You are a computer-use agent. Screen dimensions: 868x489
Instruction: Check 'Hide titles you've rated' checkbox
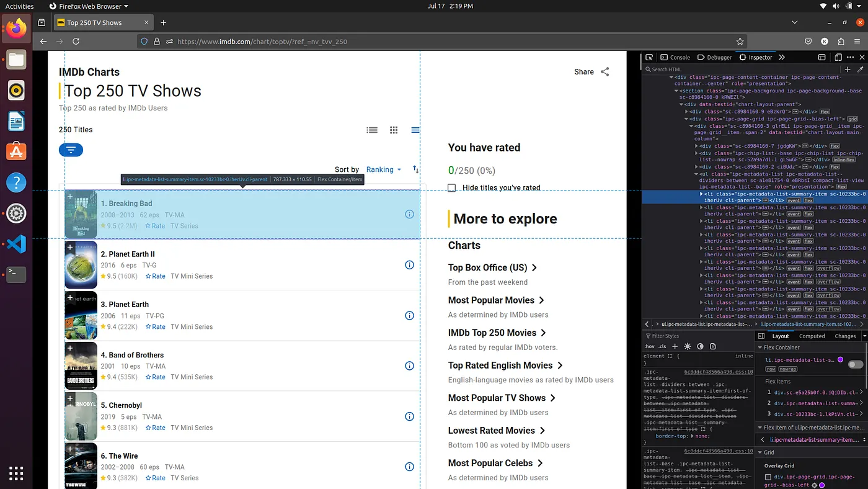pyautogui.click(x=452, y=188)
